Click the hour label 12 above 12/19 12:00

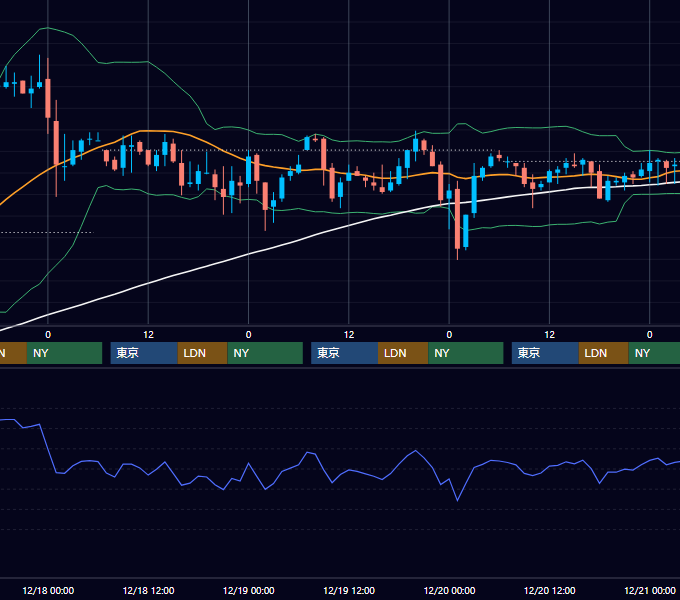(349, 335)
